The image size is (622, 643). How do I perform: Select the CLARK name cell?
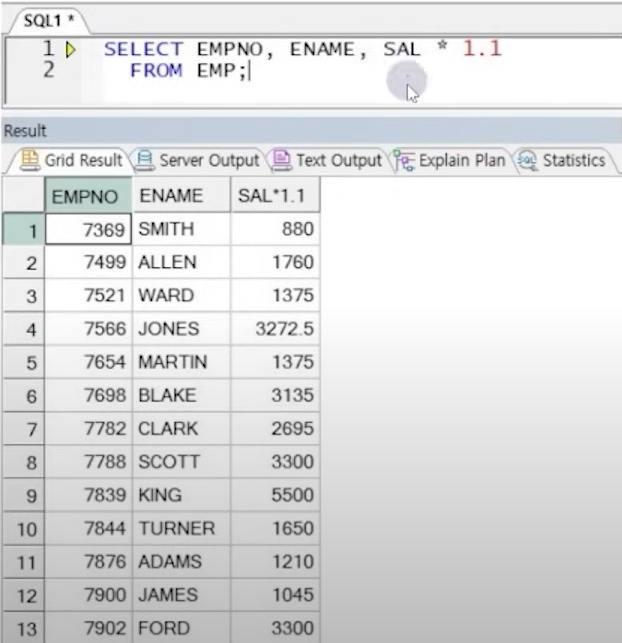[182, 429]
